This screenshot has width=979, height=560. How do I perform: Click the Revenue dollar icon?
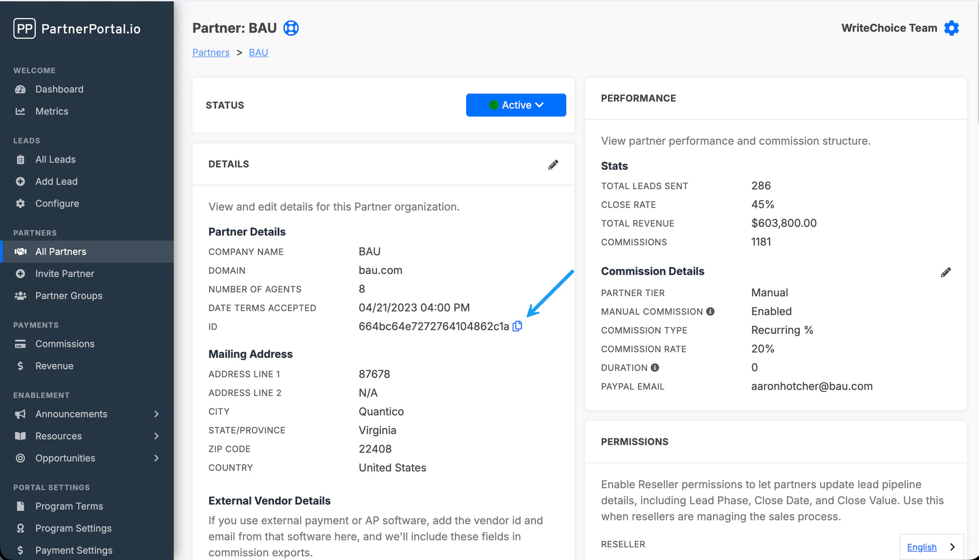pyautogui.click(x=21, y=366)
